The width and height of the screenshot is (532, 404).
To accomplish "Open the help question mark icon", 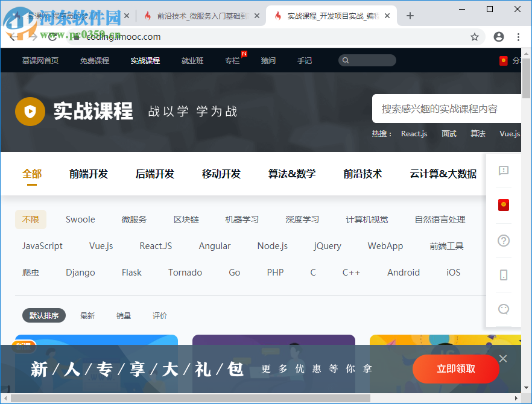I will point(503,240).
